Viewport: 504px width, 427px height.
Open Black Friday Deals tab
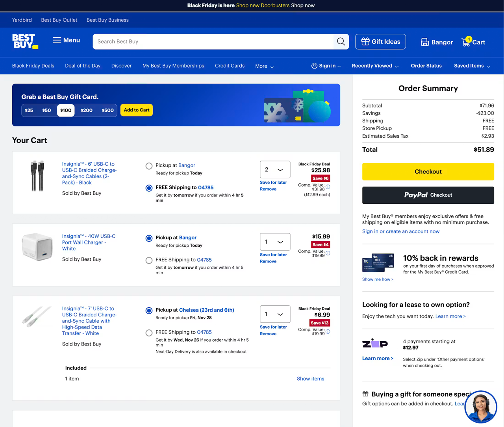point(33,66)
